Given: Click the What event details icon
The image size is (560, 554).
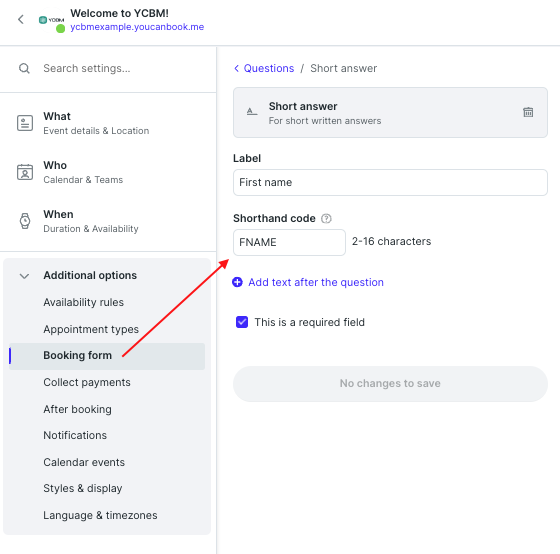Looking at the screenshot, I should pos(25,123).
